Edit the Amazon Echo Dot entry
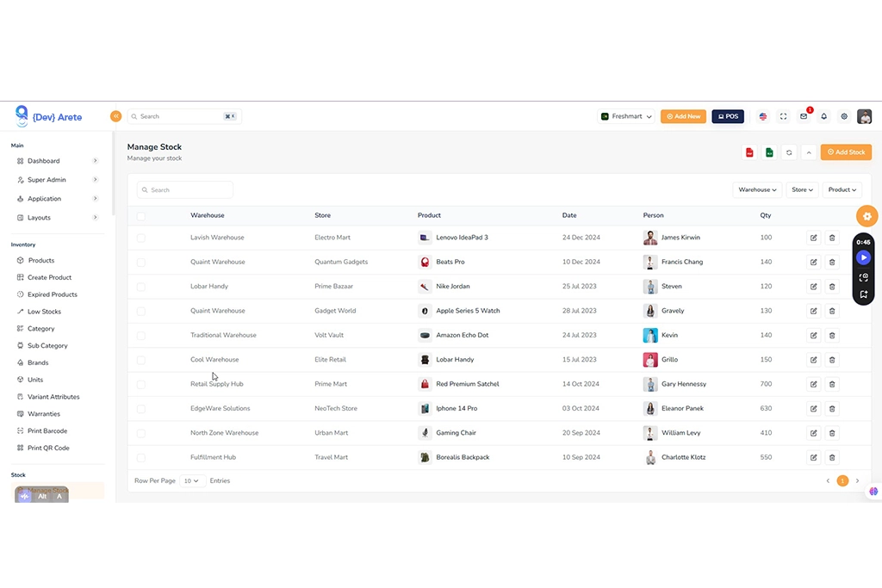The height and width of the screenshot is (588, 882). pos(813,336)
